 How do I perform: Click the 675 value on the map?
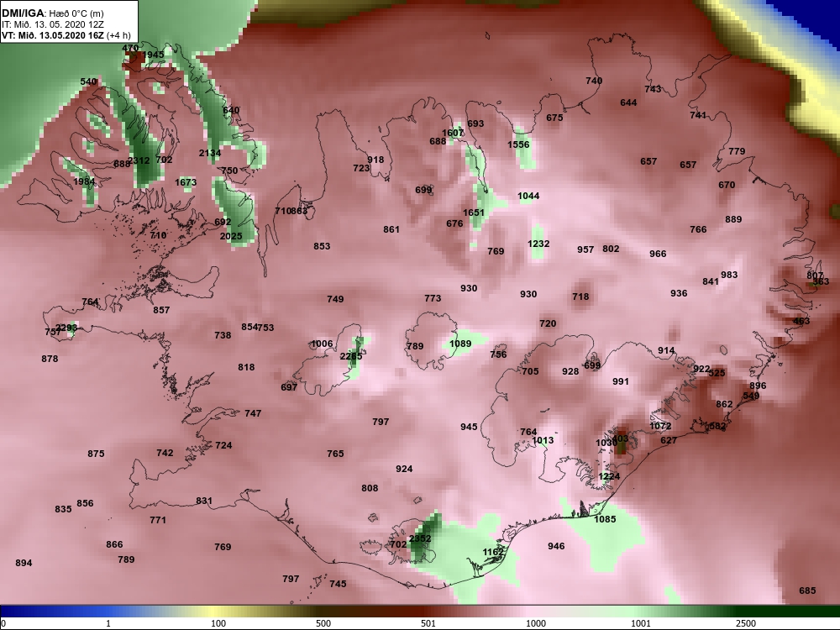click(554, 118)
